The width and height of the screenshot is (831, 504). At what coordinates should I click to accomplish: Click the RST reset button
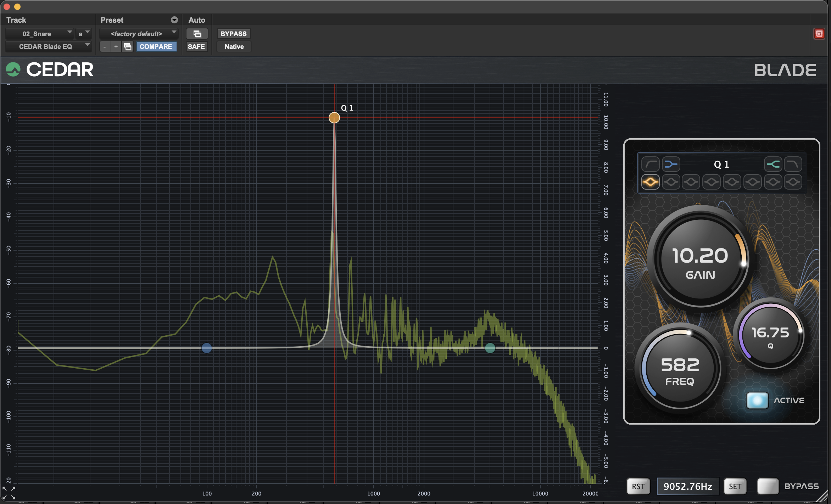tap(638, 486)
